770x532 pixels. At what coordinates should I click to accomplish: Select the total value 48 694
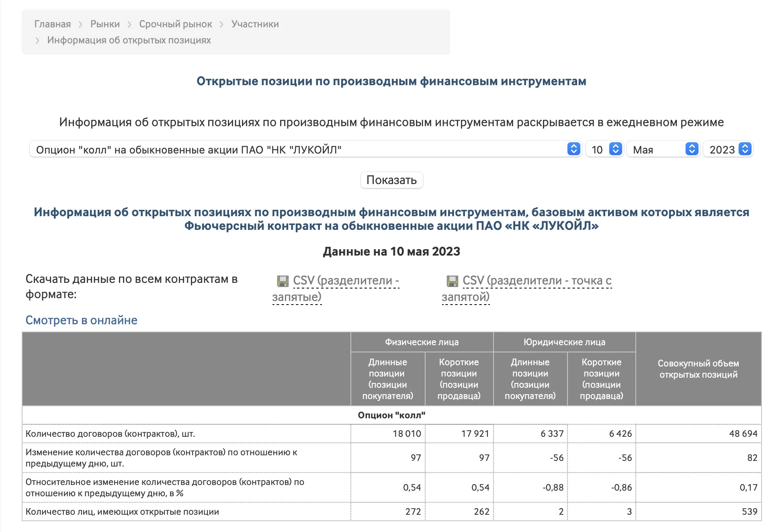(x=743, y=434)
